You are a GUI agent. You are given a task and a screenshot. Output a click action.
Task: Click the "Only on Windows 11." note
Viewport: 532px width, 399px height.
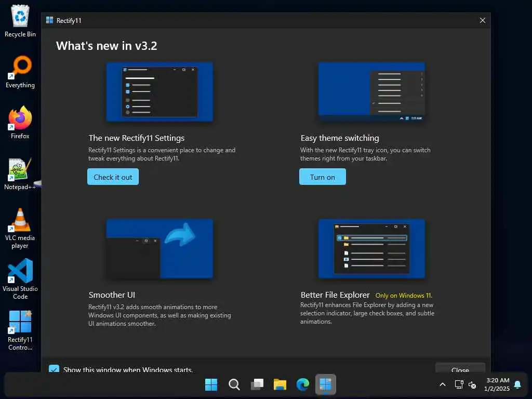tap(404, 296)
